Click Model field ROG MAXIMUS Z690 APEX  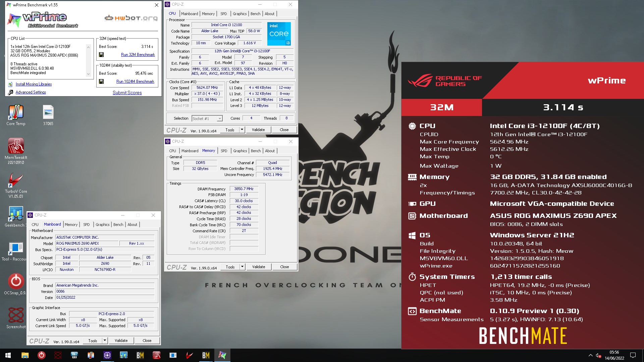pos(87,244)
